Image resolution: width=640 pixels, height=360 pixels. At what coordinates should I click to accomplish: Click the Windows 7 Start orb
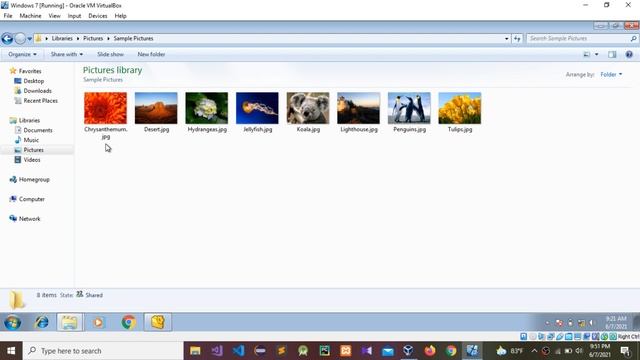(13, 322)
